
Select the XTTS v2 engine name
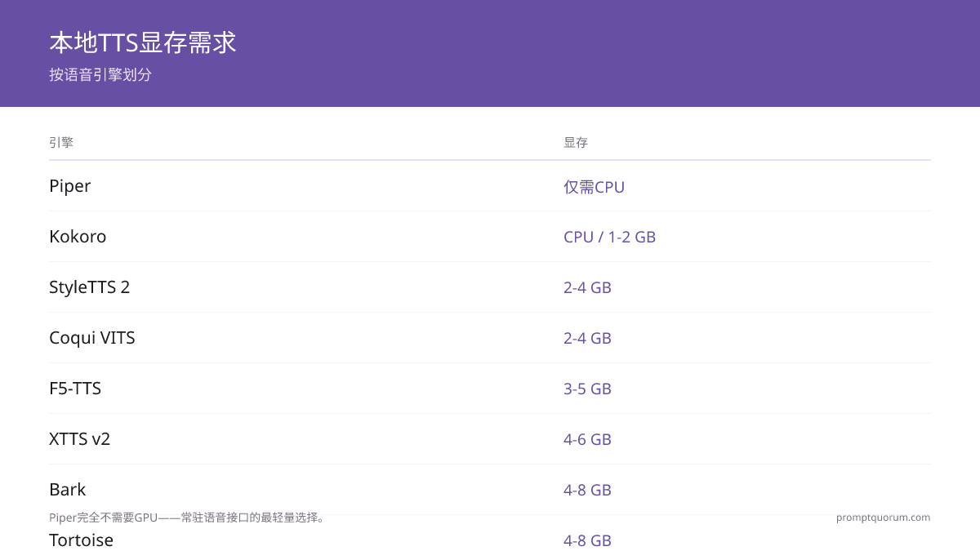80,439
